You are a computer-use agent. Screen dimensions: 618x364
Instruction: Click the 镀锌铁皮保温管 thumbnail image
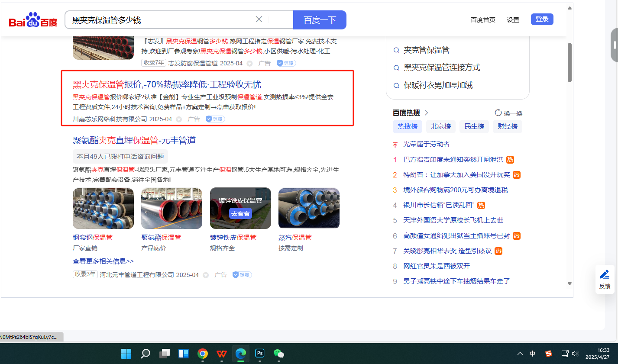point(240,208)
